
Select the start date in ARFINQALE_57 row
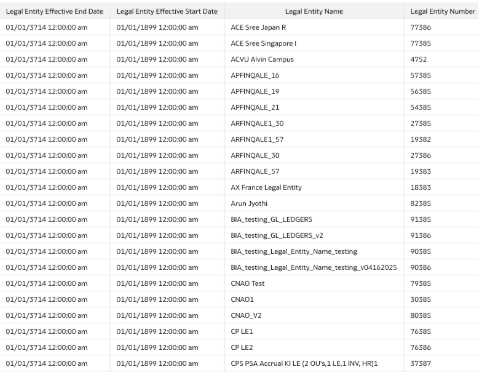click(x=157, y=171)
